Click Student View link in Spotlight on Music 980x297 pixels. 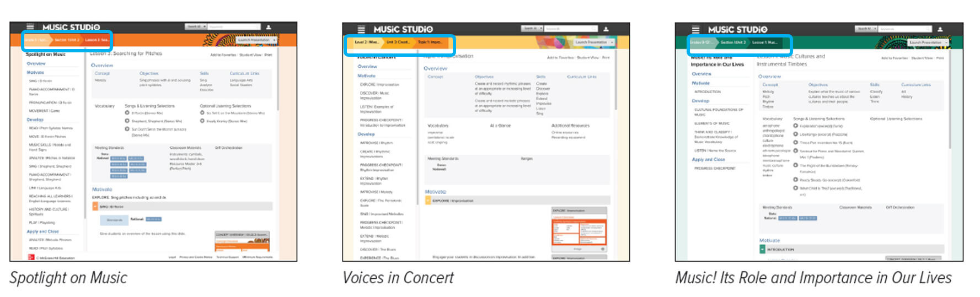click(250, 55)
